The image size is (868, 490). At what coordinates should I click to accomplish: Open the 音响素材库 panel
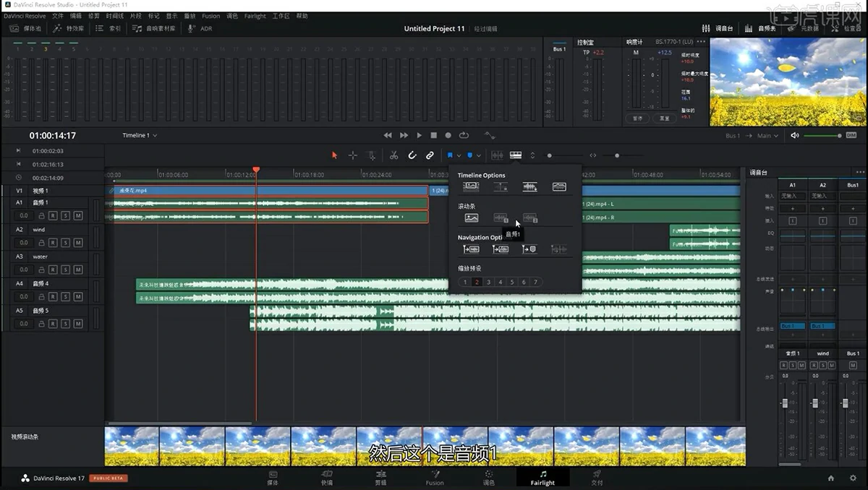coord(153,28)
